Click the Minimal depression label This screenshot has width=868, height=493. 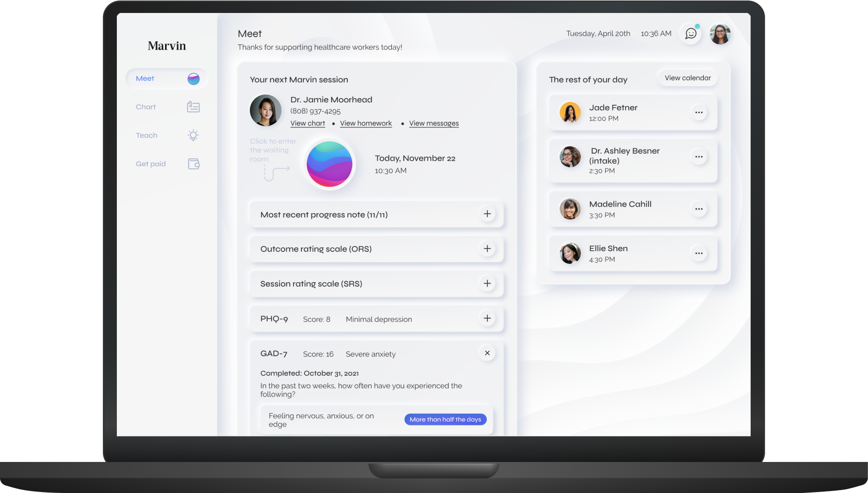pyautogui.click(x=379, y=319)
